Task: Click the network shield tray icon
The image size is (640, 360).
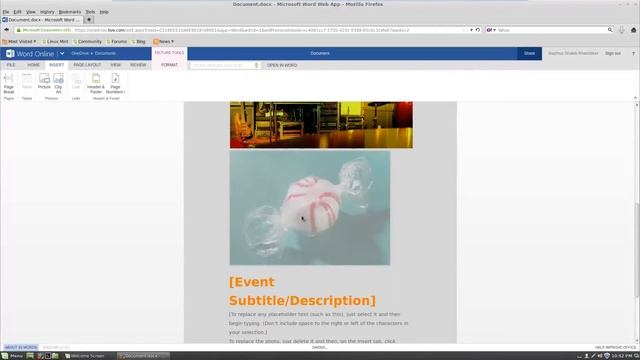Action: (x=607, y=356)
